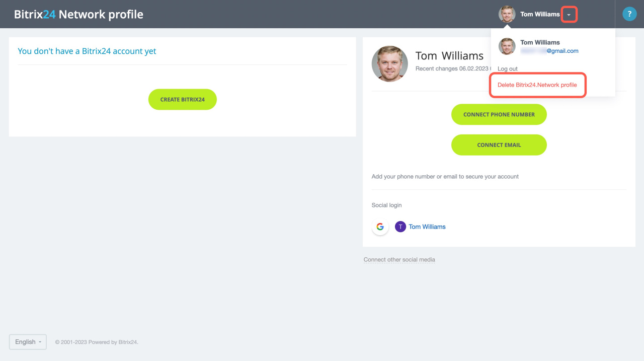This screenshot has width=644, height=361.
Task: Select Log out from the user menu
Action: (x=508, y=69)
